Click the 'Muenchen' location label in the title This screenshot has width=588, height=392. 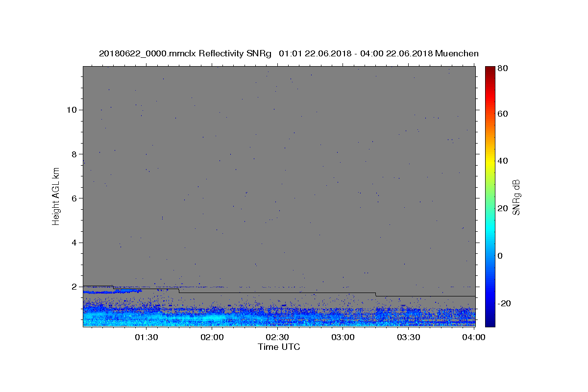point(457,53)
